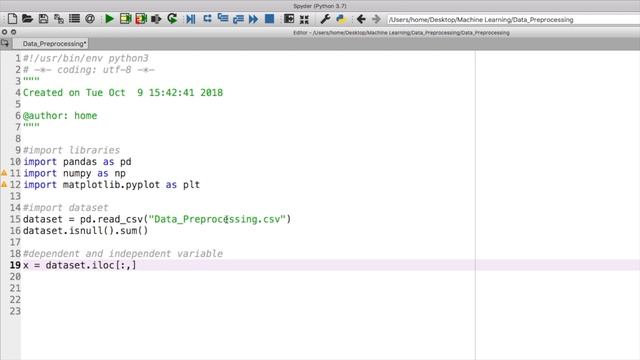Image resolution: width=640 pixels, height=360 pixels.
Task: Click on "dataset.isnull().sum()" line
Action: pyautogui.click(x=85, y=231)
